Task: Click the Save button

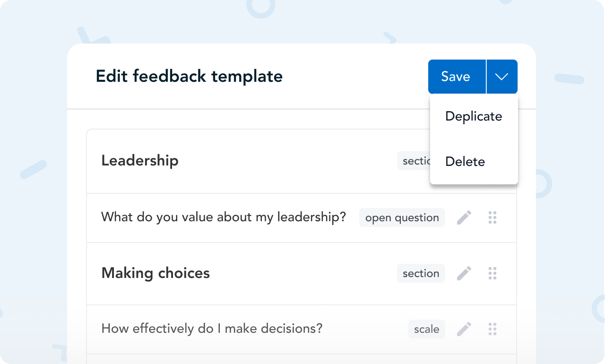Action: 457,77
